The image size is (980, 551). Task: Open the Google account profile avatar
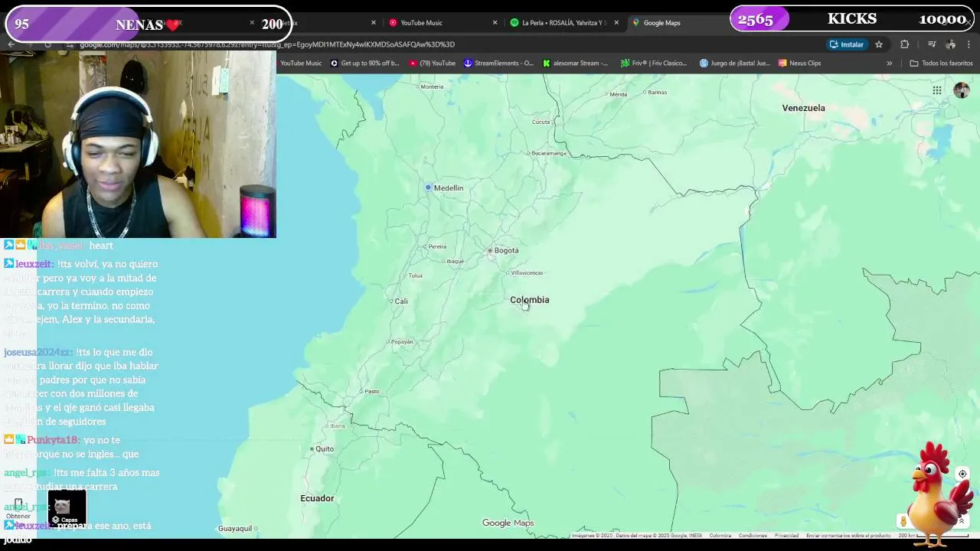point(961,90)
